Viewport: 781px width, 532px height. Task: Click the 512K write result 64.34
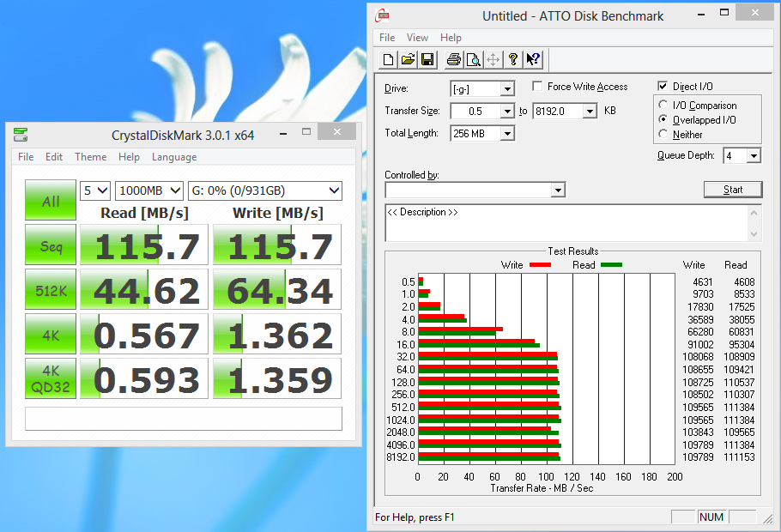tap(277, 289)
